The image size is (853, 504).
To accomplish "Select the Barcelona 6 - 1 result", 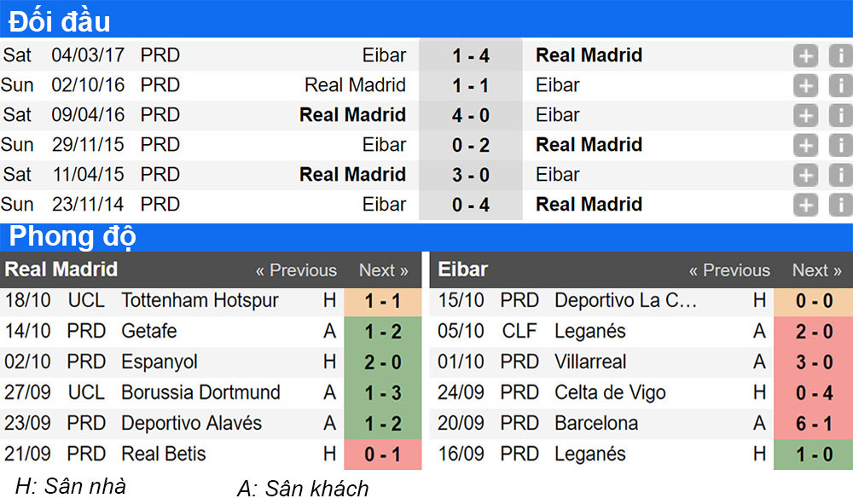I will point(814,423).
